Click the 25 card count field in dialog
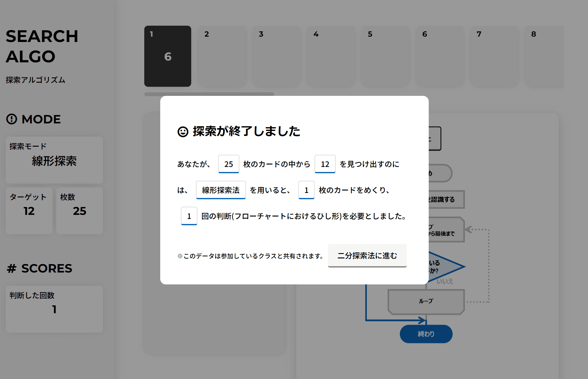 click(x=228, y=164)
